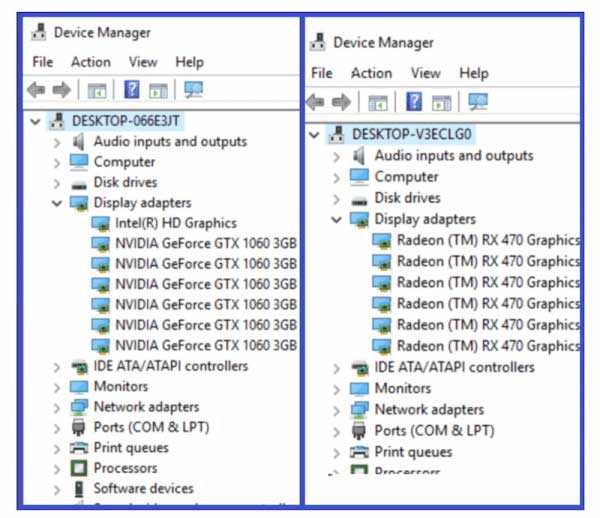Click Scan for hardware changes icon, left window
The width and height of the screenshot is (600, 518).
pos(194,90)
